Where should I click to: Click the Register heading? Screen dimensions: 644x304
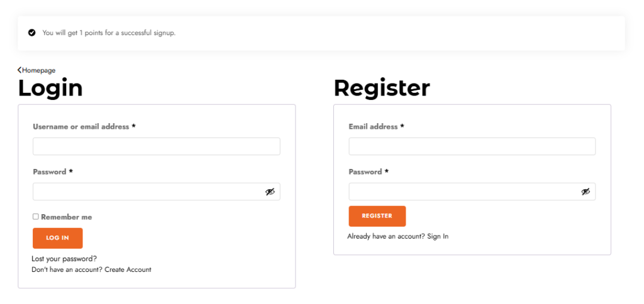(382, 88)
